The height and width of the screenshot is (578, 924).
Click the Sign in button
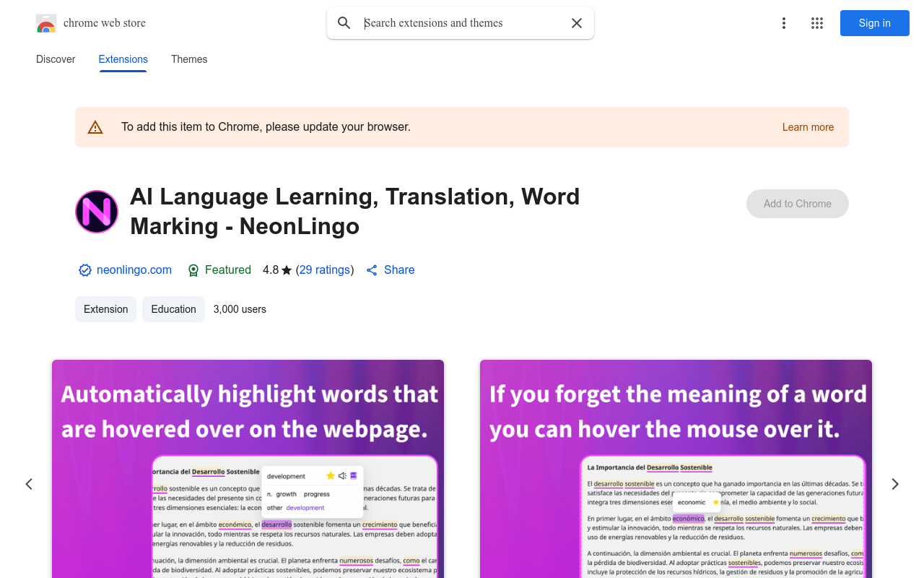click(x=875, y=23)
